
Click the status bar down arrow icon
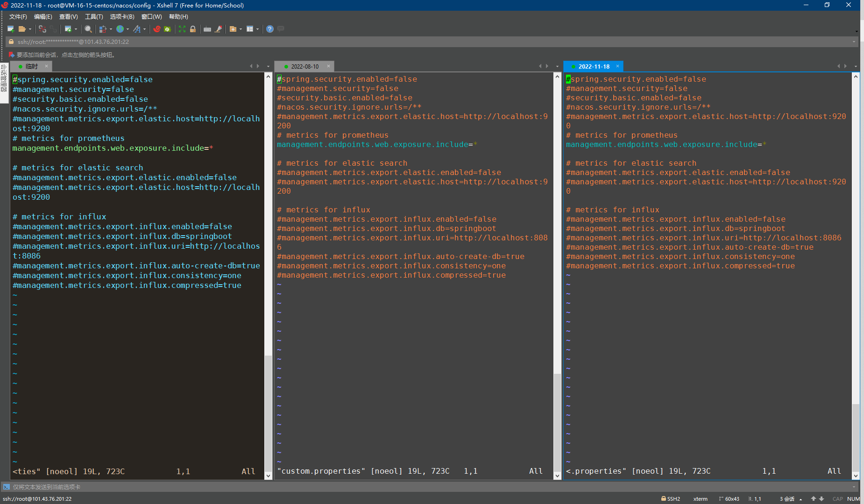click(x=822, y=499)
